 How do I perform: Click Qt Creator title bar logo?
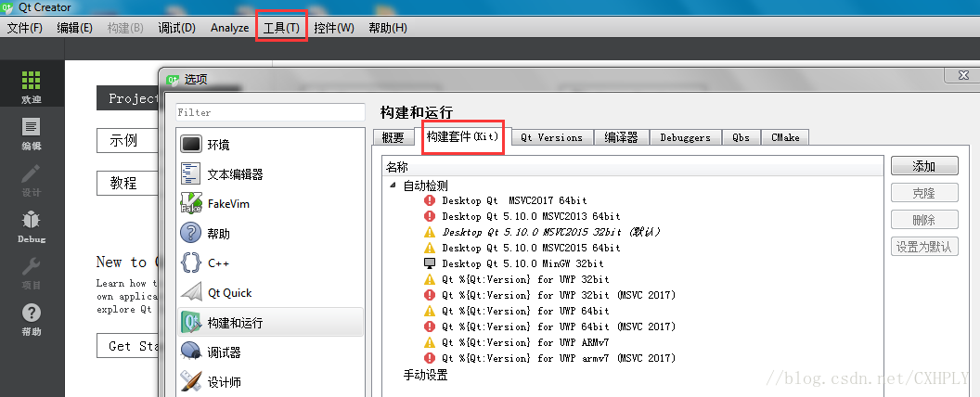pos(8,7)
